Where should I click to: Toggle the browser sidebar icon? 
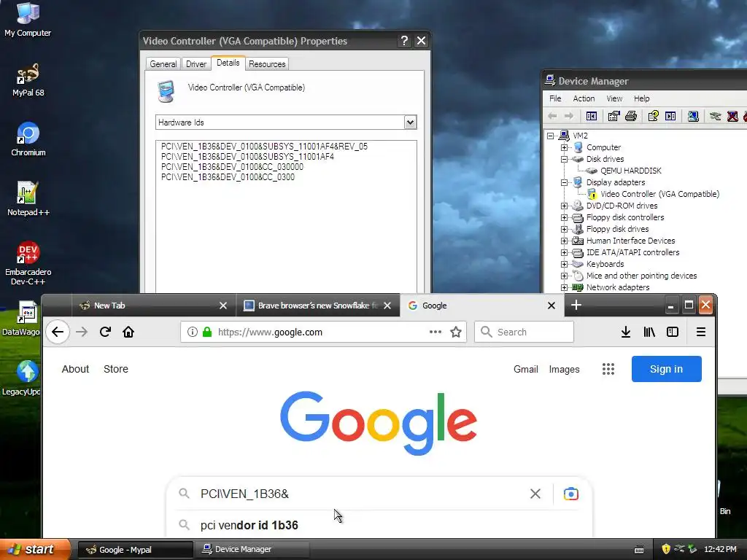(672, 332)
